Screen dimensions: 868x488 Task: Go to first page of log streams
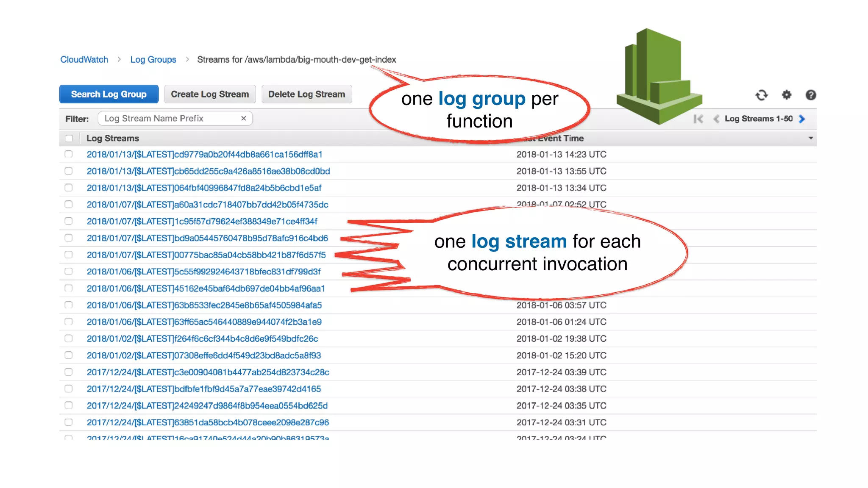[698, 119]
